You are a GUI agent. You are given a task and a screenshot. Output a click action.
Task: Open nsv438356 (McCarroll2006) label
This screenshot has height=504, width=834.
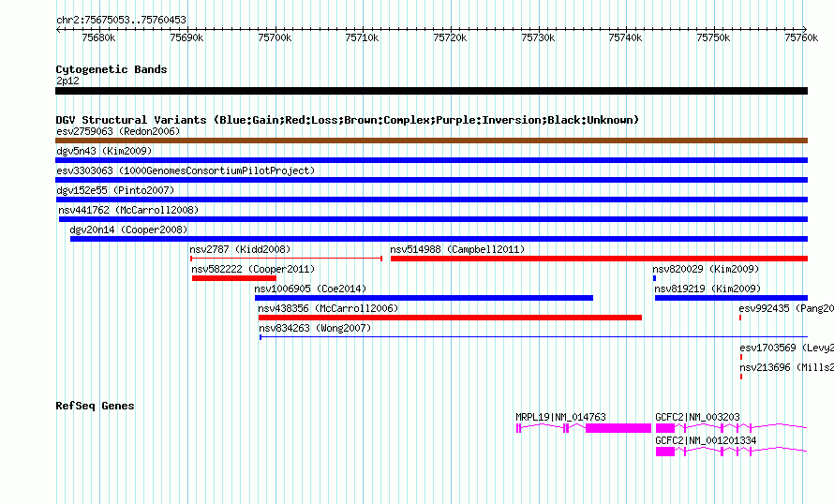click(x=328, y=308)
